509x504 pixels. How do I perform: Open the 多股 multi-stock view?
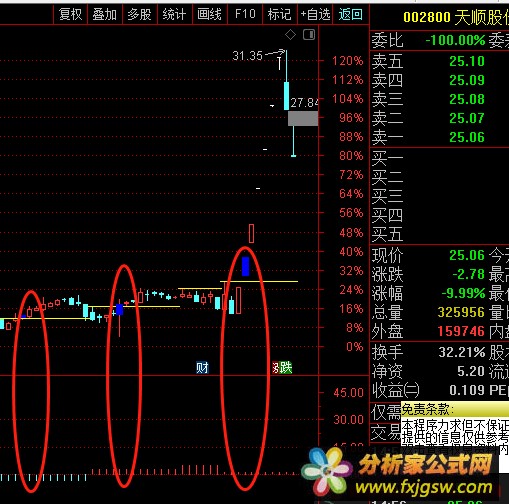pos(139,14)
